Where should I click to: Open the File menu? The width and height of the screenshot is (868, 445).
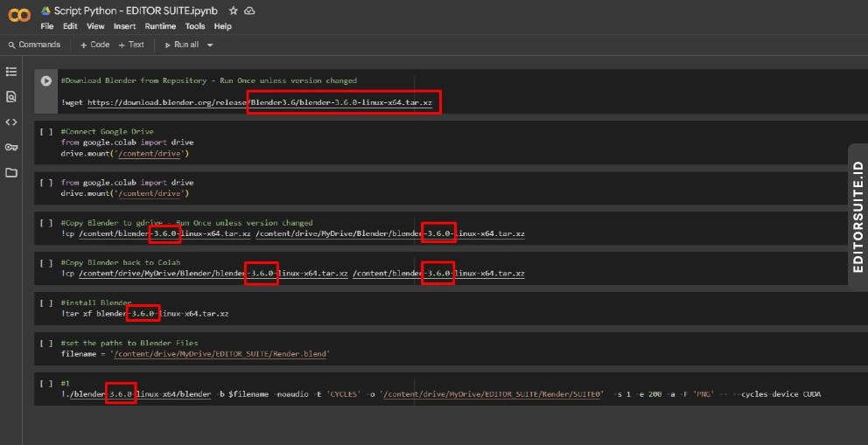pos(47,26)
